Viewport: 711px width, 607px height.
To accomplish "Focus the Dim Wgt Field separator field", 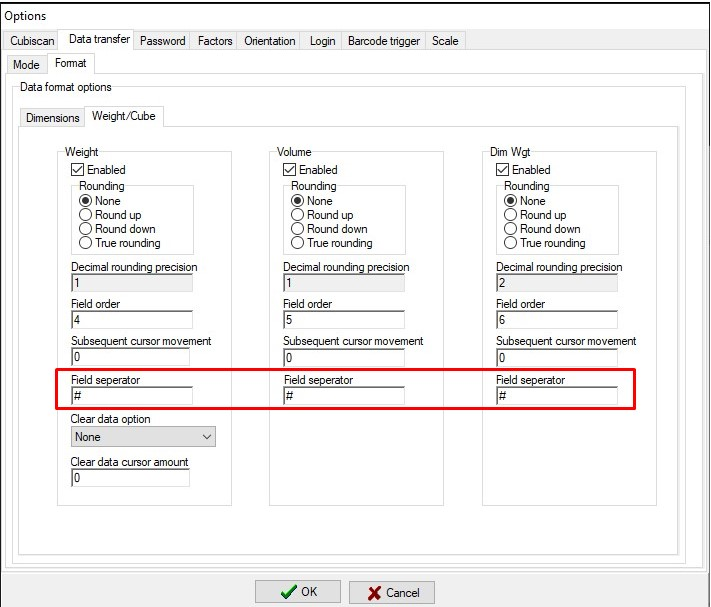I will [x=556, y=396].
